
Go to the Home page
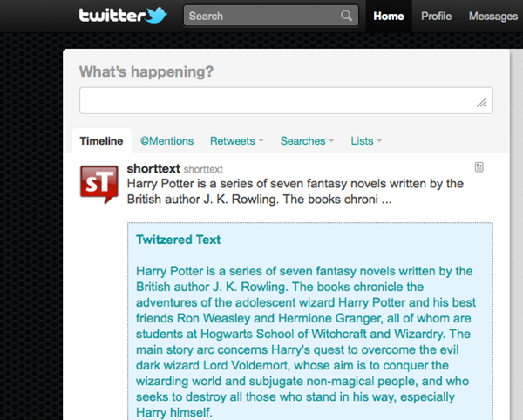pos(388,16)
